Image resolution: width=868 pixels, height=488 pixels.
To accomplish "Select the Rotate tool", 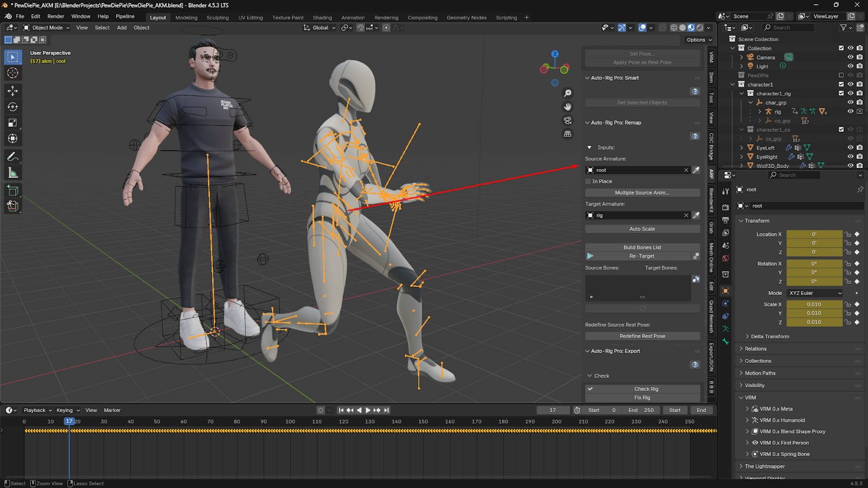I will point(12,107).
